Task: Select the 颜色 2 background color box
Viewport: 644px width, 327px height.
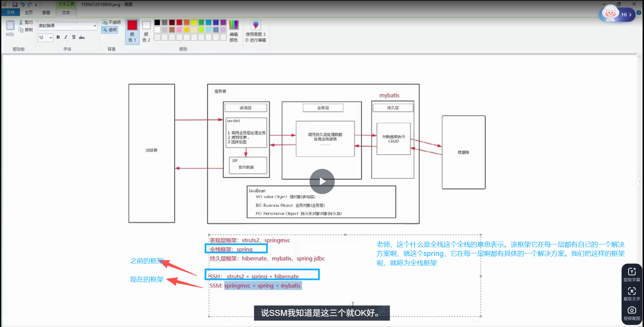Action: click(x=146, y=32)
